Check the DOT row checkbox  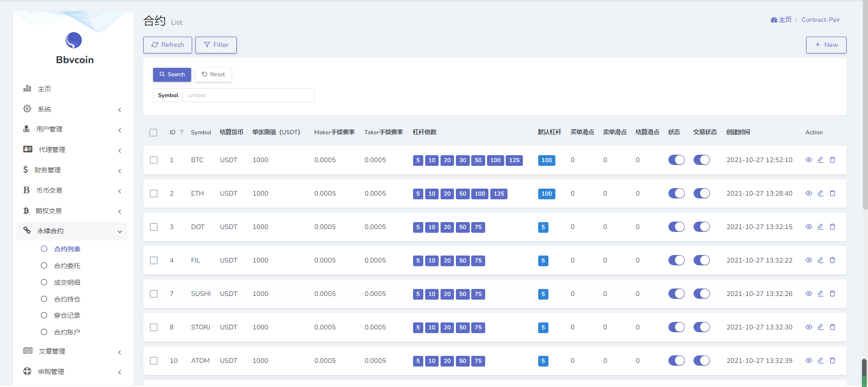pyautogui.click(x=154, y=227)
